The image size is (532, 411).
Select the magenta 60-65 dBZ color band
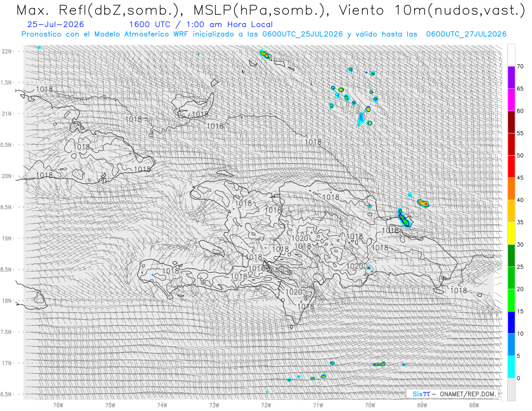click(511, 100)
